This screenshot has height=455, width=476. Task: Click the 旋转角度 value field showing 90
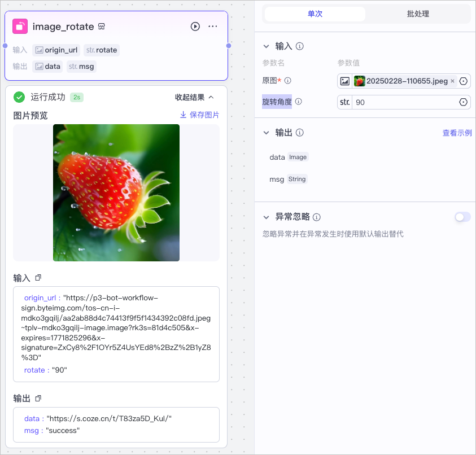click(405, 102)
